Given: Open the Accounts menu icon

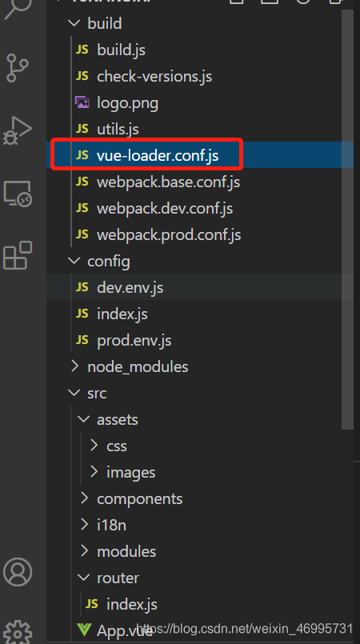Looking at the screenshot, I should click(18, 571).
